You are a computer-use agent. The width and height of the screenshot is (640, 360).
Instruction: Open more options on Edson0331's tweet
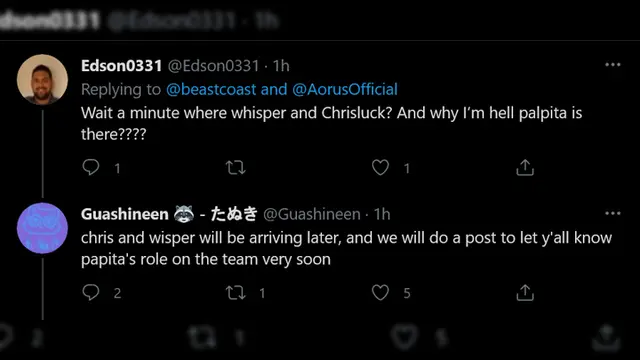point(613,64)
